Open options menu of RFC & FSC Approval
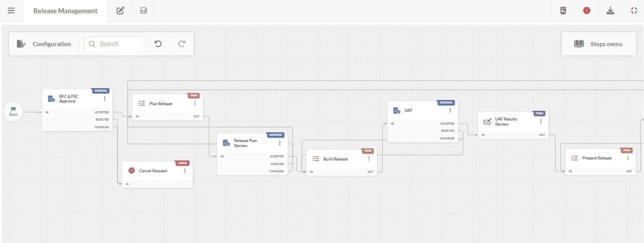644x243 pixels. (x=105, y=99)
